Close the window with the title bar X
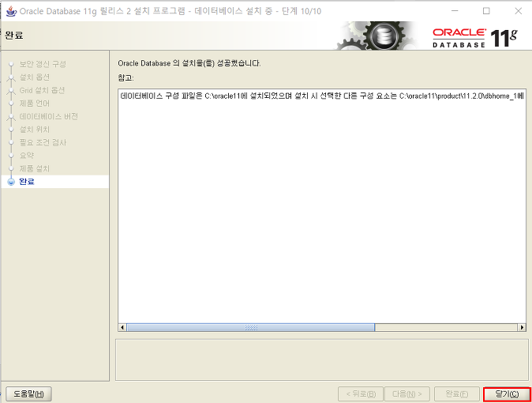The height and width of the screenshot is (403, 532). (x=518, y=11)
